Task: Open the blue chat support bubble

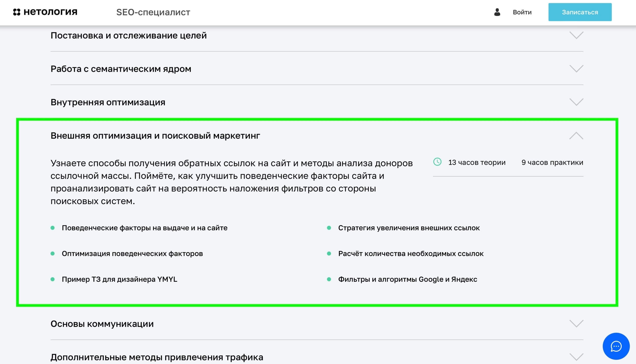Action: click(616, 346)
